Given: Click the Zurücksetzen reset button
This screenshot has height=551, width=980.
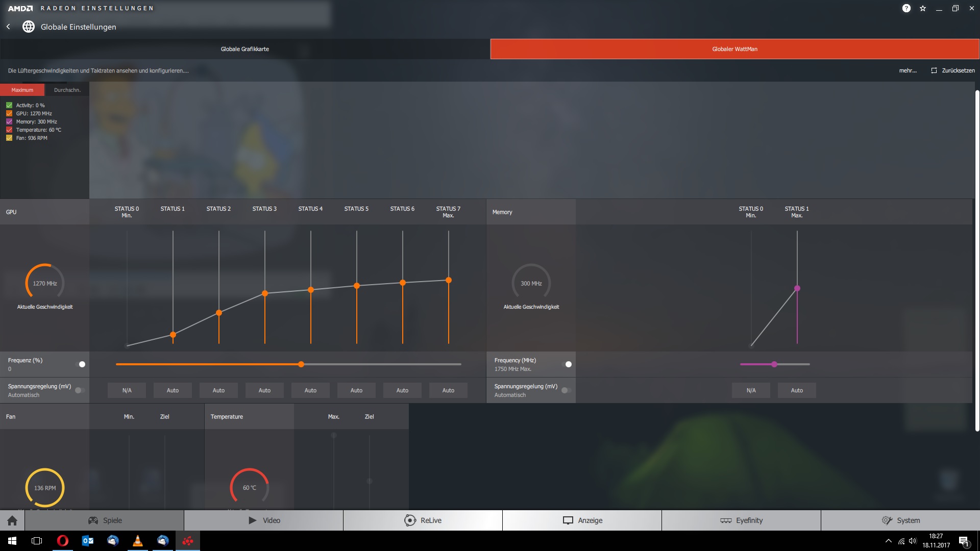Looking at the screenshot, I should [952, 70].
